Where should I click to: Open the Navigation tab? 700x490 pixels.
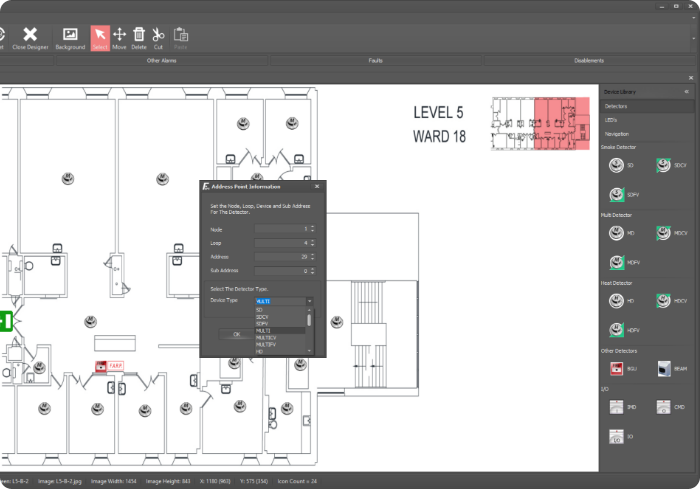(617, 134)
